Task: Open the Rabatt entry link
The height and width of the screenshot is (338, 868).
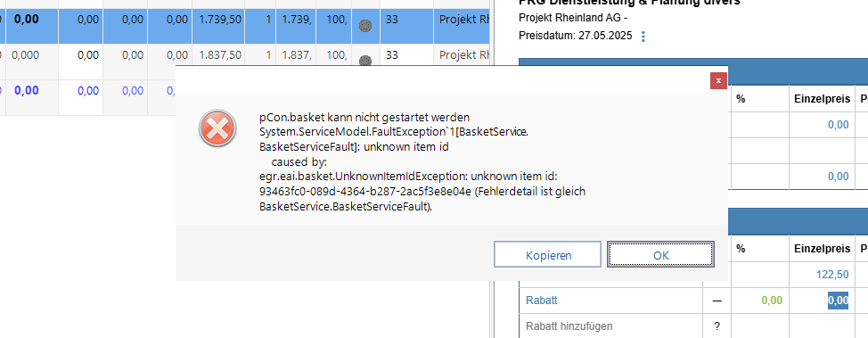Action: 542,301
